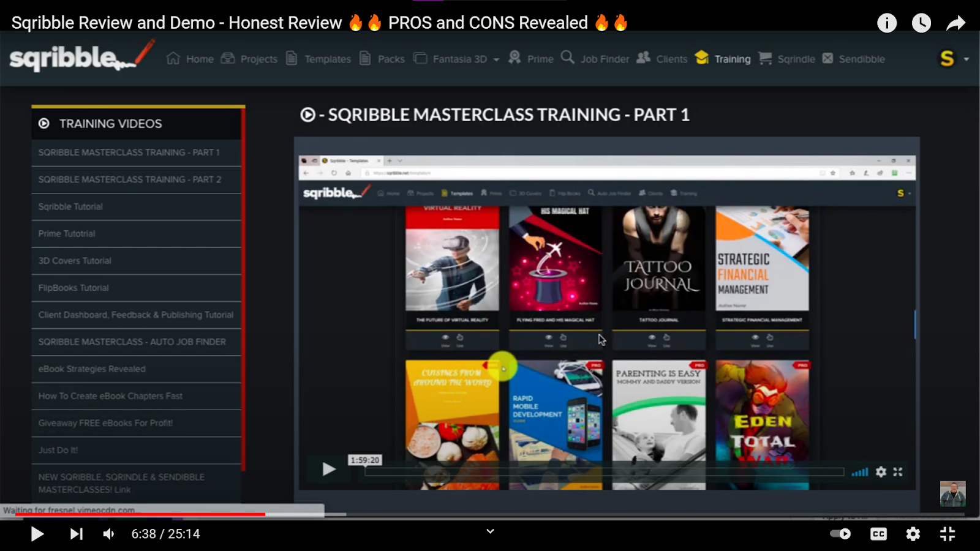
Task: Open the Job Finder search
Action: [595, 59]
